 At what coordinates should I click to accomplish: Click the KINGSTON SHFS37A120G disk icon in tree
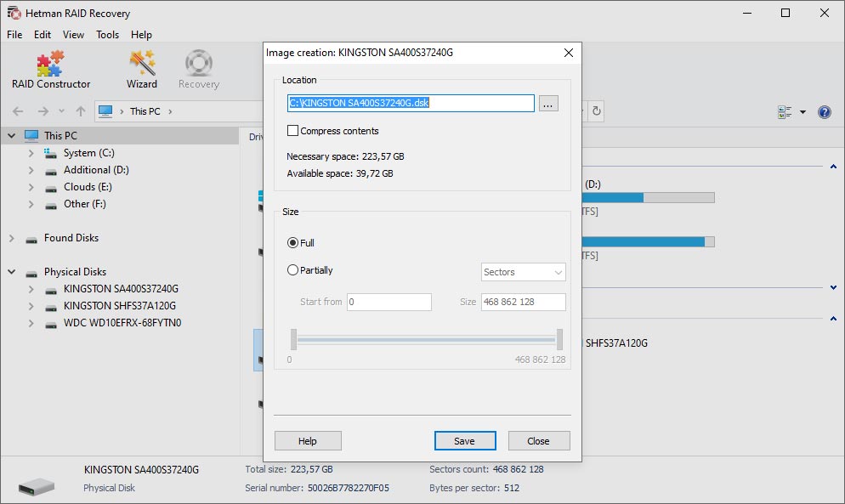[x=51, y=307]
